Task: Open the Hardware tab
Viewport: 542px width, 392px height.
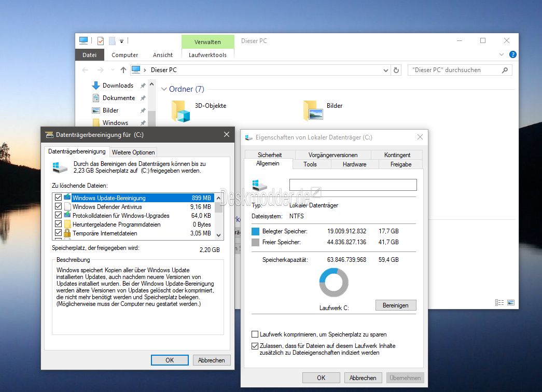Action: pyautogui.click(x=355, y=164)
